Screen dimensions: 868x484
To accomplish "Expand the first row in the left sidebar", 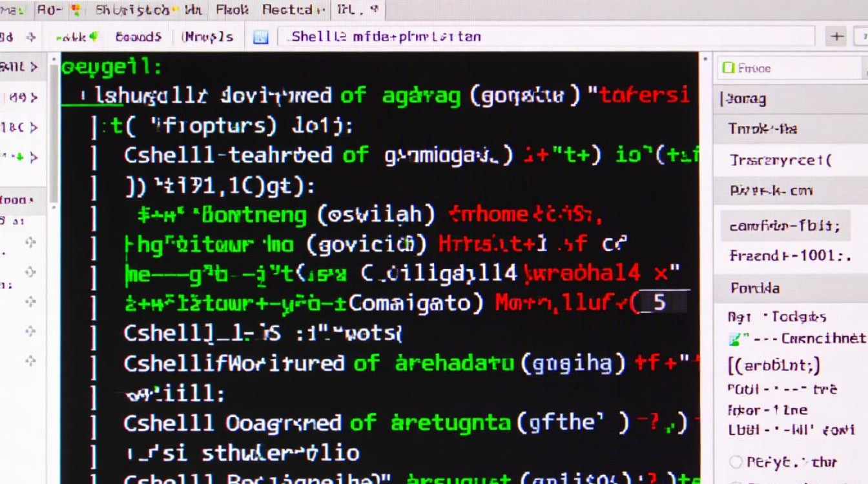I will tap(34, 67).
